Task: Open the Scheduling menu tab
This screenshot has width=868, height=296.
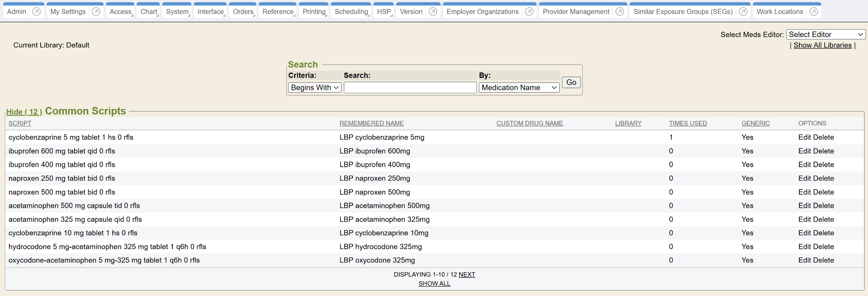Action: pos(351,11)
